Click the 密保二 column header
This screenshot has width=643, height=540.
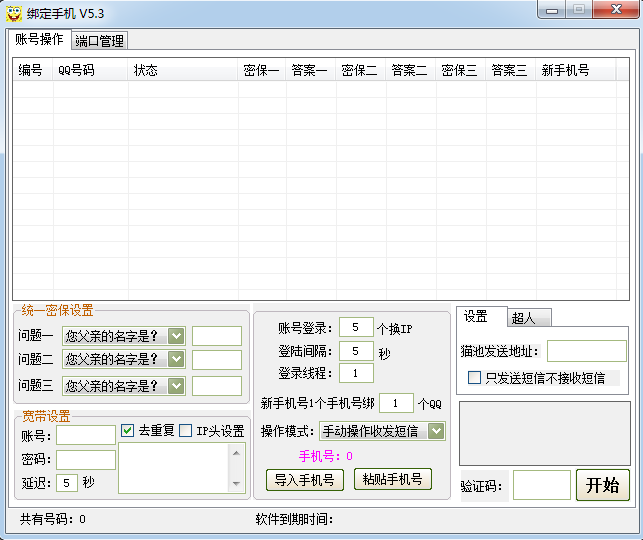coord(360,70)
